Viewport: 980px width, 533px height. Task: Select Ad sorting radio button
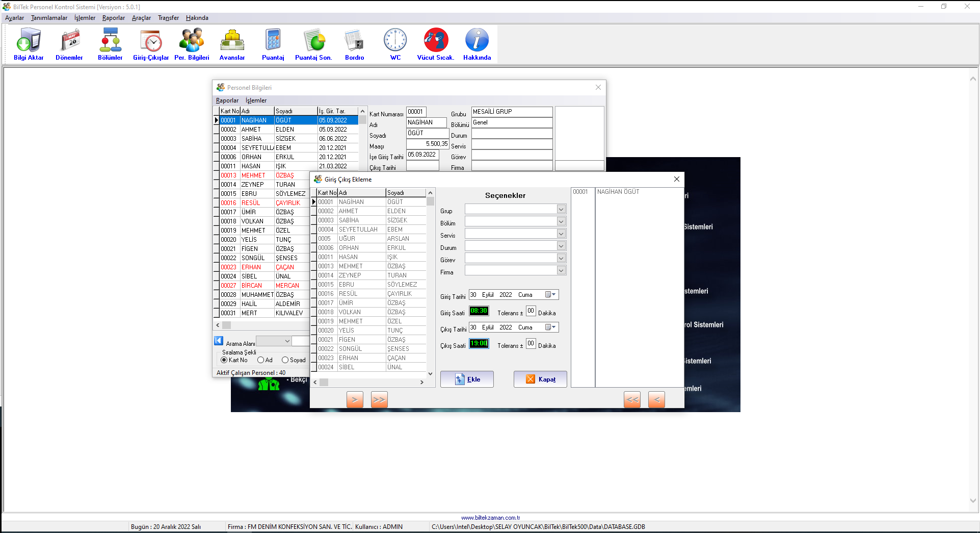point(260,360)
